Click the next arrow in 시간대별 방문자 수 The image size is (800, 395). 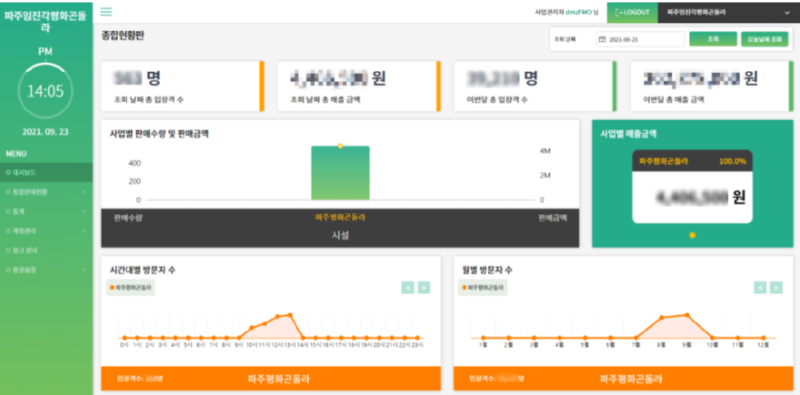(424, 288)
